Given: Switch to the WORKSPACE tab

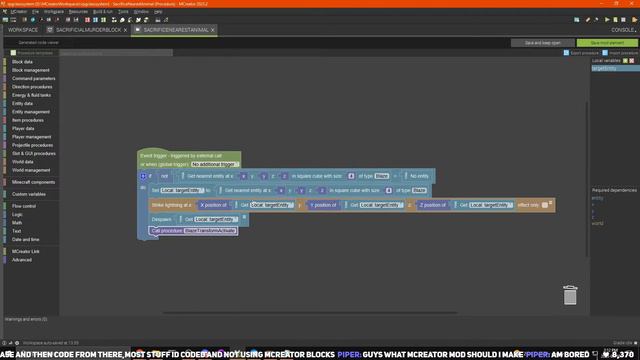Looking at the screenshot, I should [x=23, y=30].
